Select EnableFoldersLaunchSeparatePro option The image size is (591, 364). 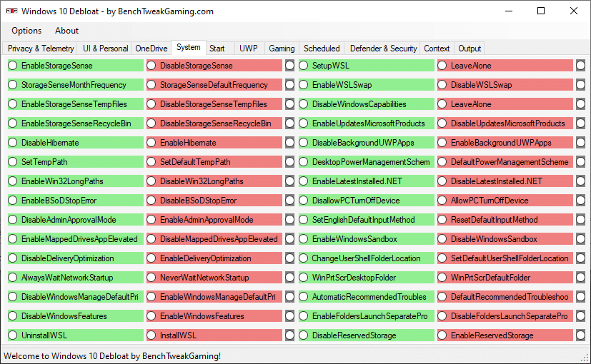point(367,315)
